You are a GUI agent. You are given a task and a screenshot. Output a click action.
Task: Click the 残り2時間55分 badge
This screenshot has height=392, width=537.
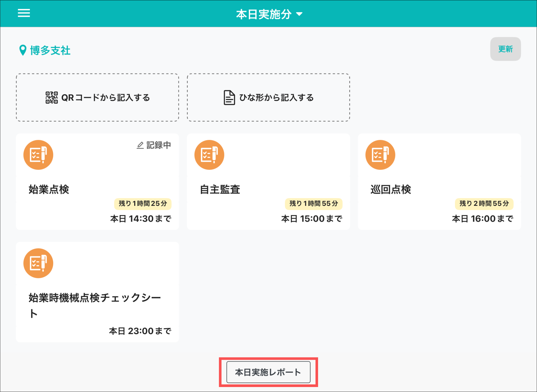[x=484, y=203]
